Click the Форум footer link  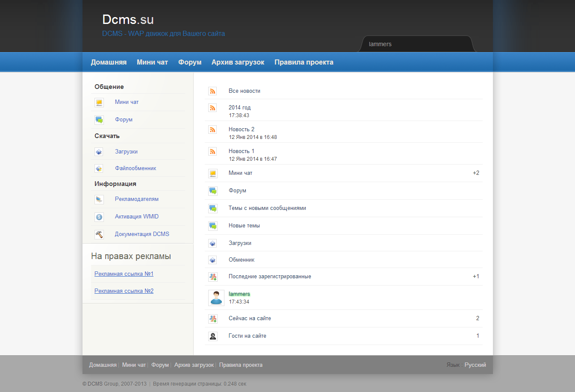pyautogui.click(x=160, y=365)
